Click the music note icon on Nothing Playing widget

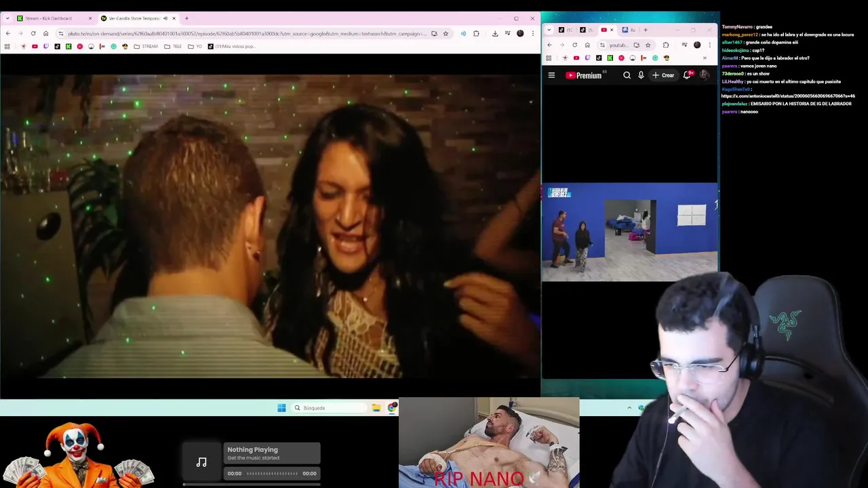click(201, 462)
